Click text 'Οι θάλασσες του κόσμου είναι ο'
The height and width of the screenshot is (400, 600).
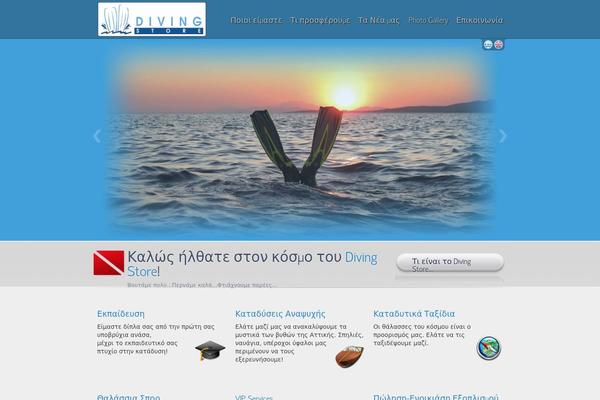pyautogui.click(x=422, y=327)
